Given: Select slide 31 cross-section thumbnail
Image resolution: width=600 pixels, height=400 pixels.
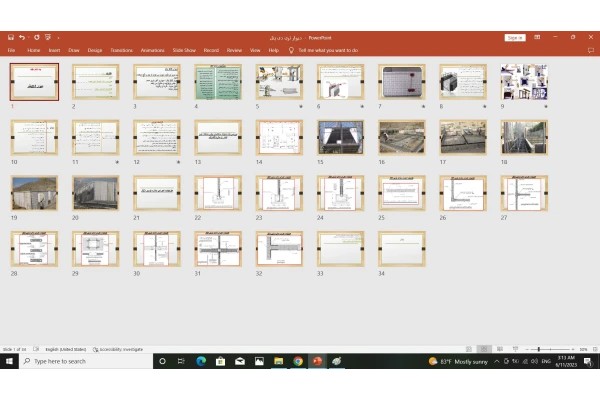Looking at the screenshot, I should [x=218, y=249].
